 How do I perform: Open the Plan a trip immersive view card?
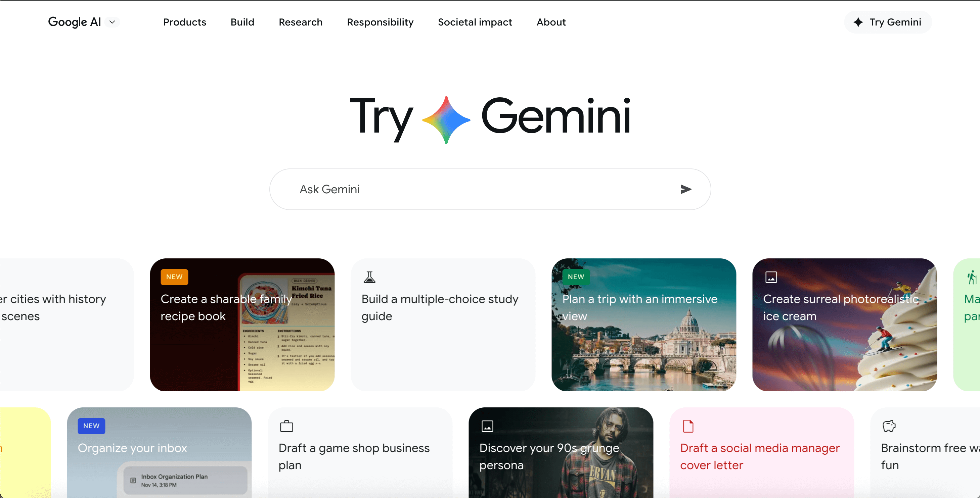click(644, 325)
